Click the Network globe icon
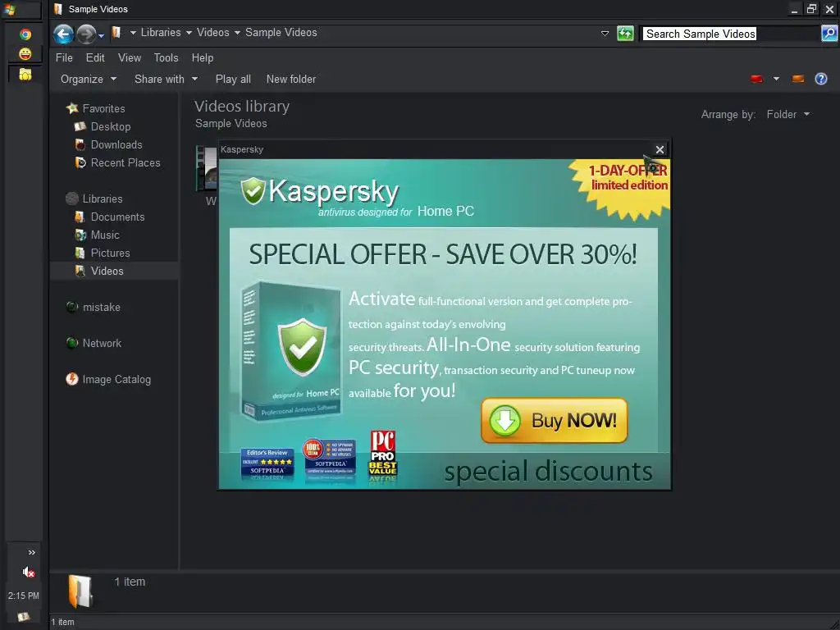The image size is (840, 630). click(x=72, y=343)
